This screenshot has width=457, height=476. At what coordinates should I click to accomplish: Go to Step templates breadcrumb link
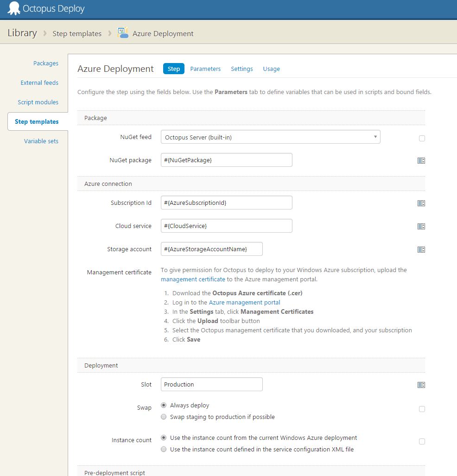tap(77, 34)
